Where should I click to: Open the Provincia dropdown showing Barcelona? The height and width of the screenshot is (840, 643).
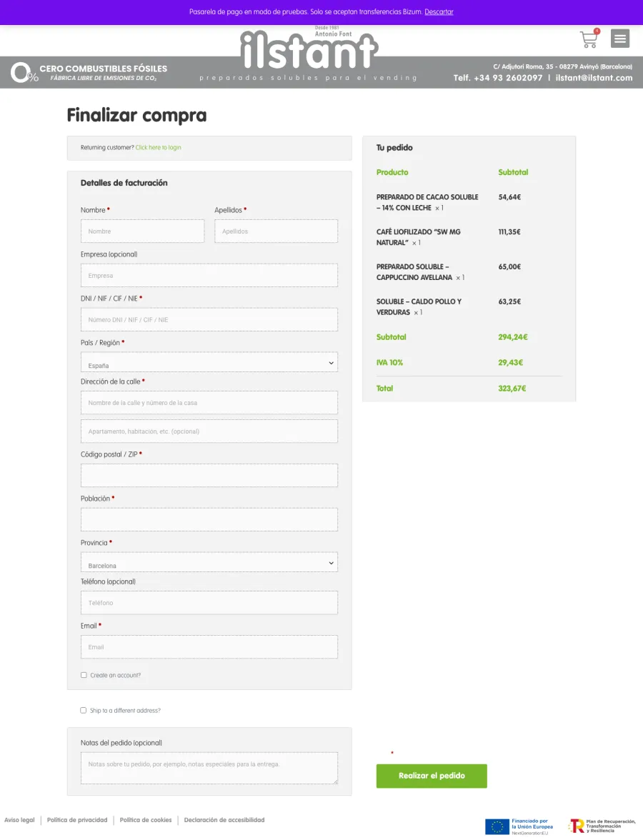tap(209, 563)
